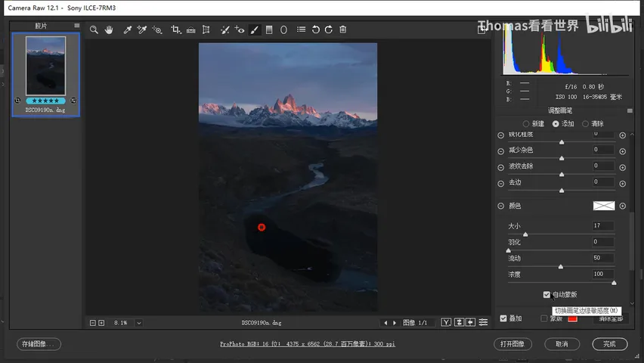Click the zoom out minus button

[x=93, y=323]
